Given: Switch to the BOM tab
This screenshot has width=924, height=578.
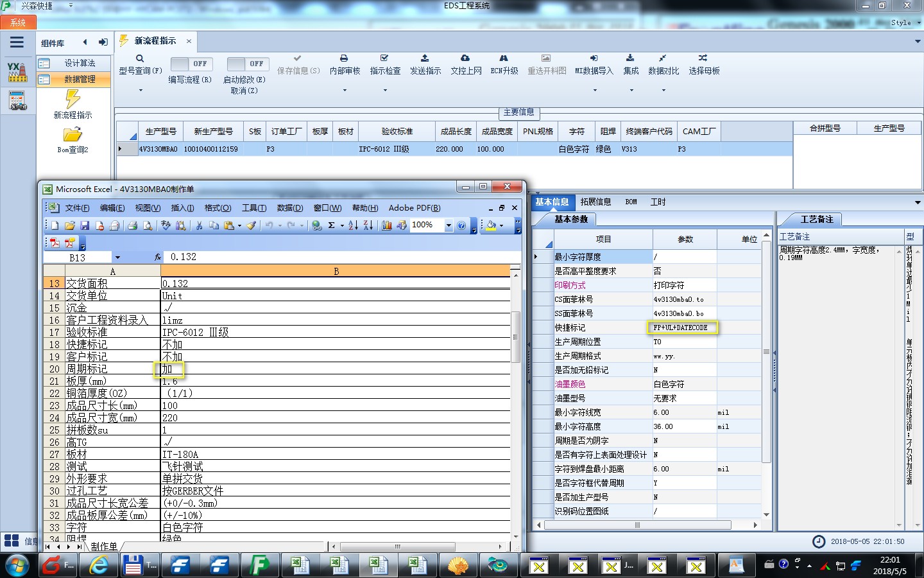Looking at the screenshot, I should point(631,202).
